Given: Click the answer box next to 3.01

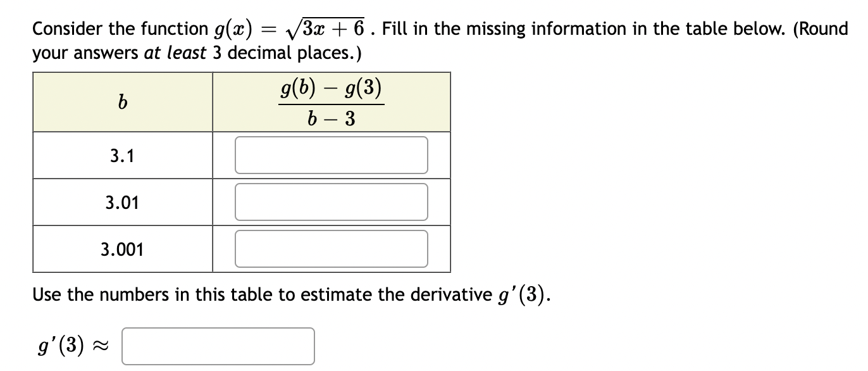Looking at the screenshot, I should [x=331, y=202].
